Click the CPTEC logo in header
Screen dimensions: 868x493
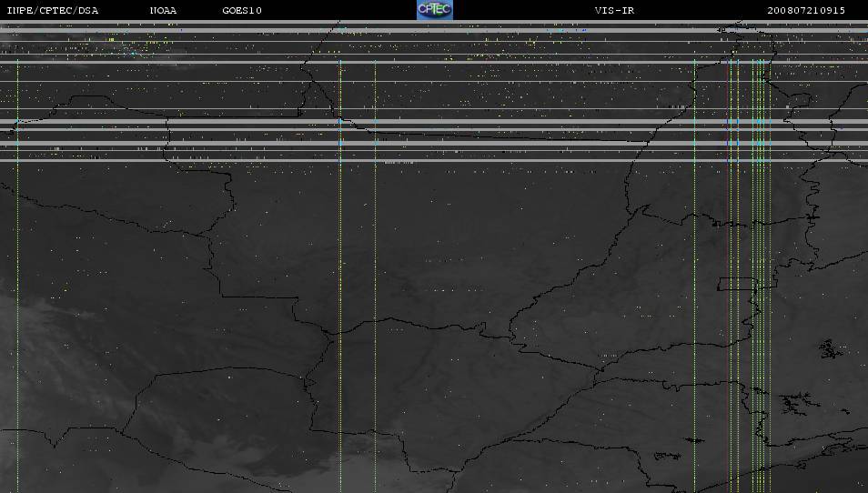tap(435, 10)
